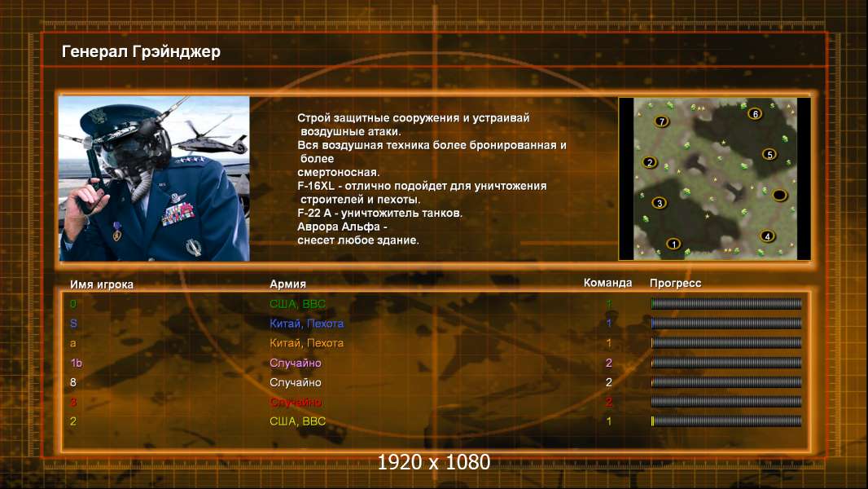Screen dimensions: 868x489
Task: Click start position 1 on the minimap
Action: 673,244
